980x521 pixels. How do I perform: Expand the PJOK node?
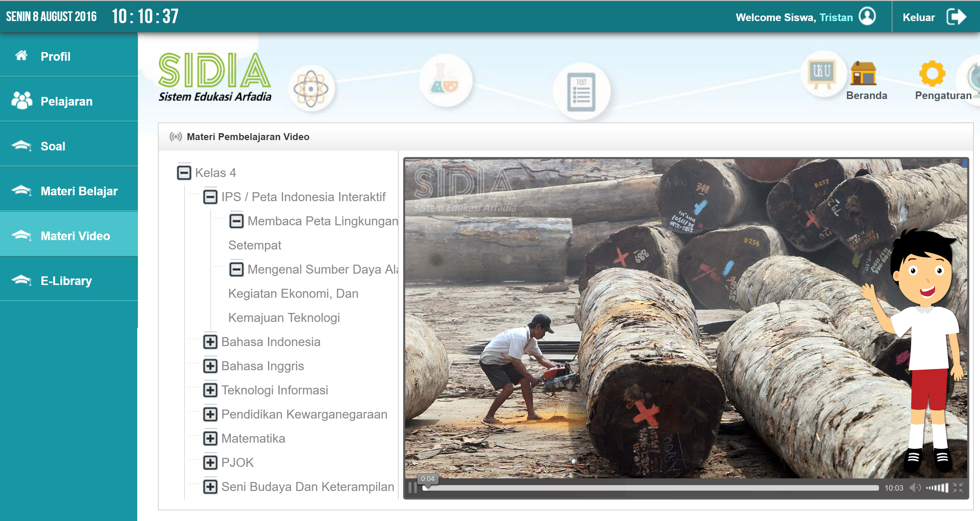(x=210, y=462)
